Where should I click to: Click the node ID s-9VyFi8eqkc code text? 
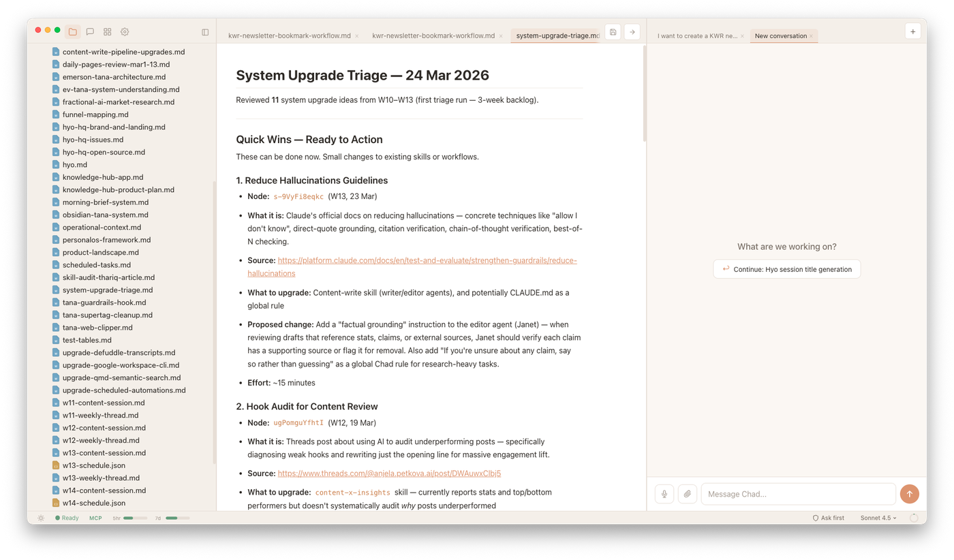pyautogui.click(x=298, y=197)
